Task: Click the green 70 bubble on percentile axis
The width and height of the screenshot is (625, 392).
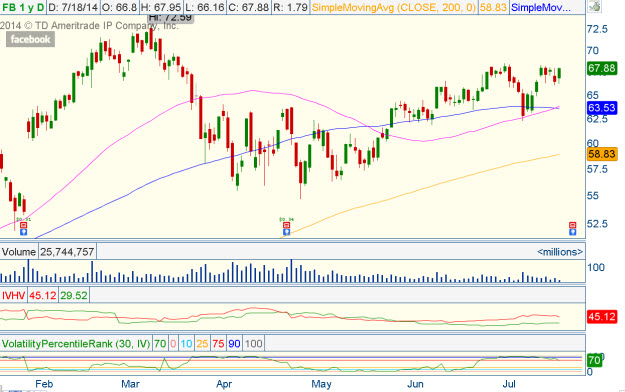Action: click(x=594, y=360)
